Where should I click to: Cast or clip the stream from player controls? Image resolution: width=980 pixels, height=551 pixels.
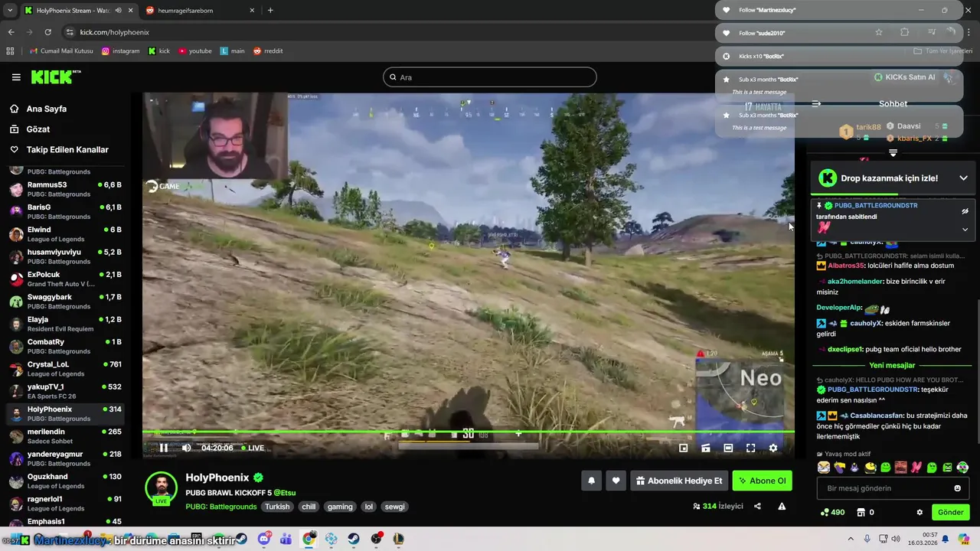[706, 448]
